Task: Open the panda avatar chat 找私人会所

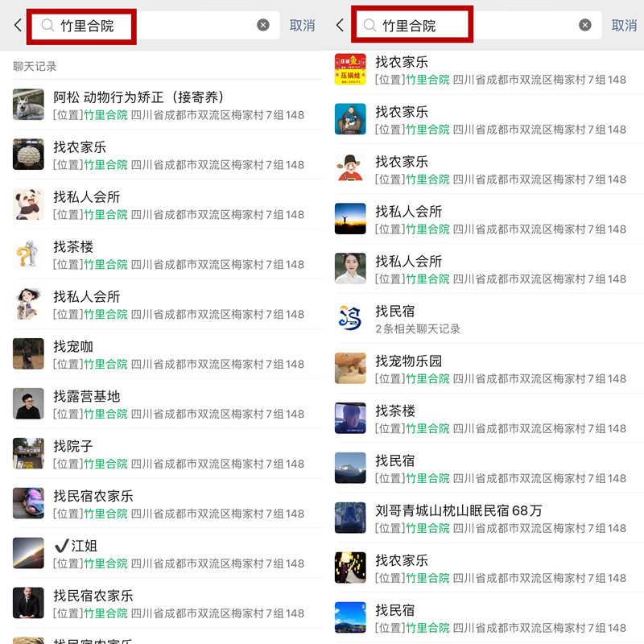Action: (x=167, y=204)
